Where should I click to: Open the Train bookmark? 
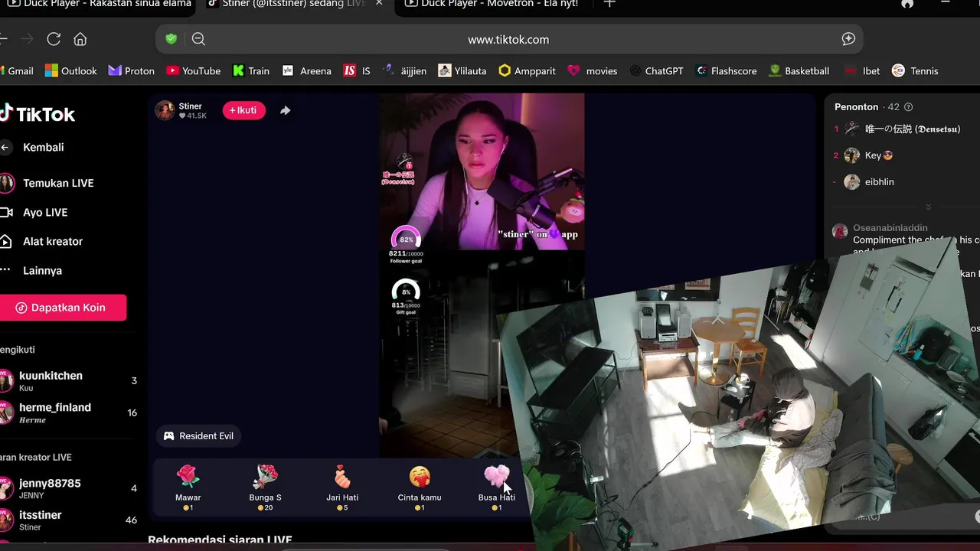point(251,70)
